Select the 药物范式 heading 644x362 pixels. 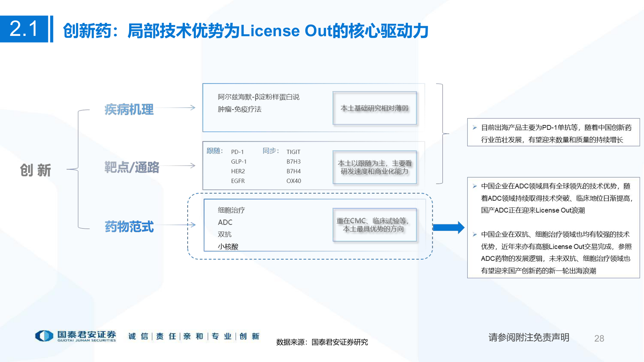pyautogui.click(x=129, y=227)
